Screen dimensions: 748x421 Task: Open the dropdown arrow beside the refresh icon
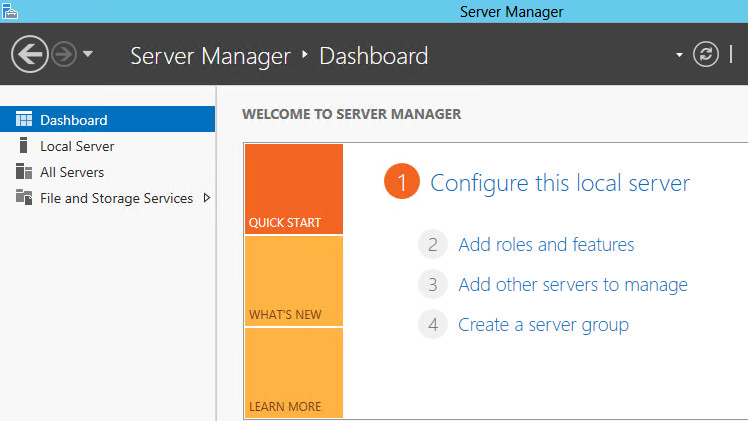pos(680,54)
